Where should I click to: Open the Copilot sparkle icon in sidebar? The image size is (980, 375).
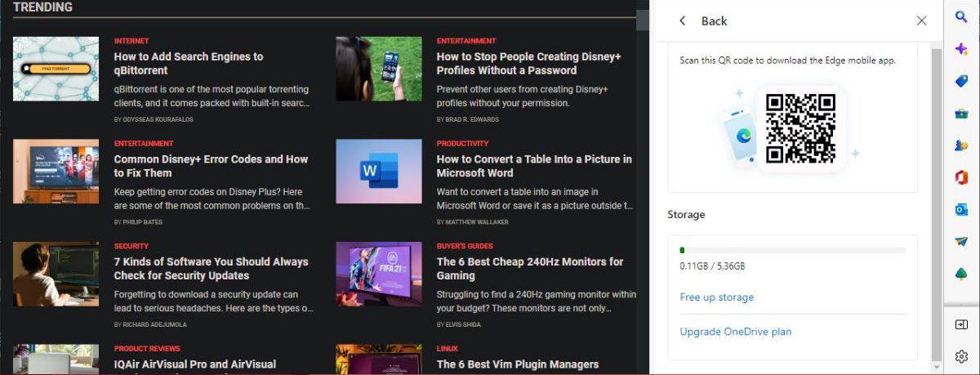[961, 49]
